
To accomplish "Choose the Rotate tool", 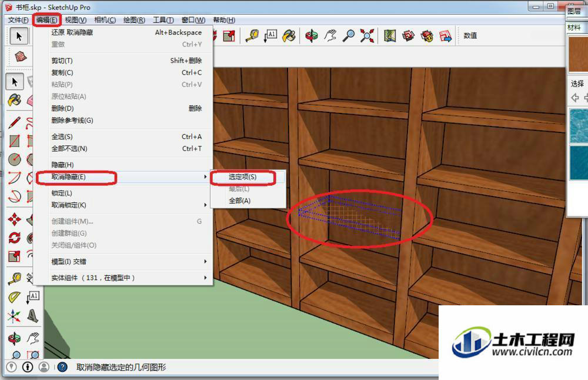I will coord(15,238).
